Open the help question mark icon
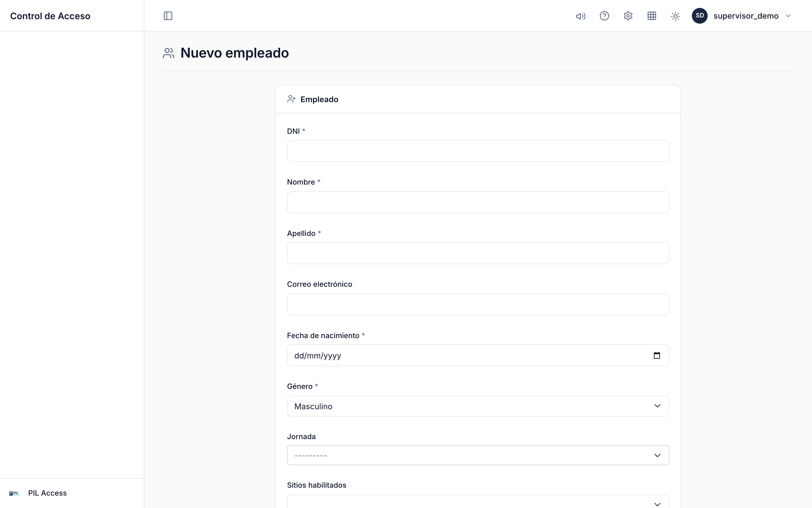 coord(604,16)
